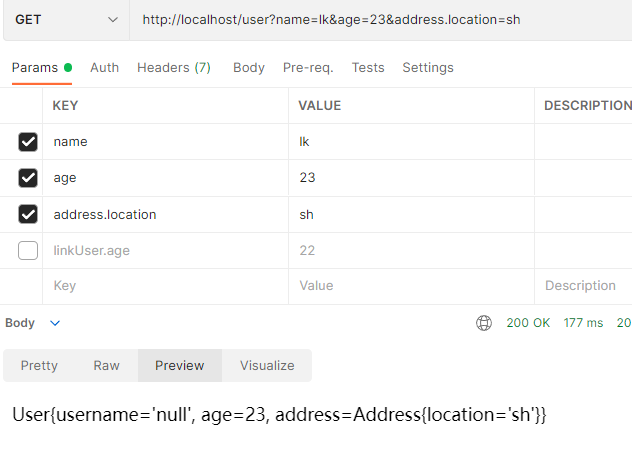Screen dimensions: 632x456
Task: Edit the sh value cell
Action: coord(412,214)
